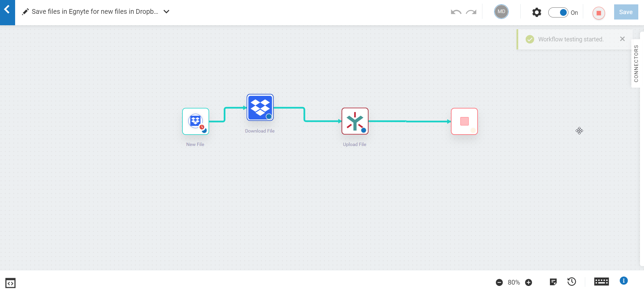Zoom out the canvas with minus
The height and width of the screenshot is (293, 644).
(499, 283)
